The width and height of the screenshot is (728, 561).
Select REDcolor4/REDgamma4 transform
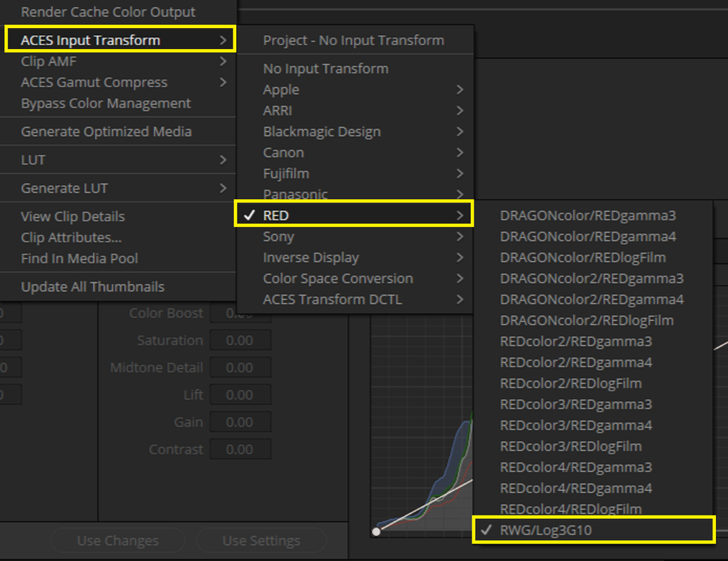click(593, 488)
